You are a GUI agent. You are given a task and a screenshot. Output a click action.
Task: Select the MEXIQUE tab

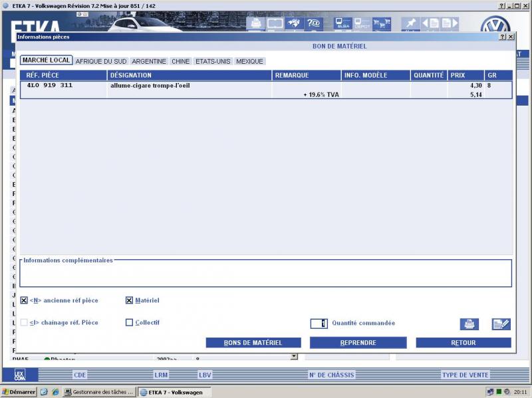(x=250, y=61)
